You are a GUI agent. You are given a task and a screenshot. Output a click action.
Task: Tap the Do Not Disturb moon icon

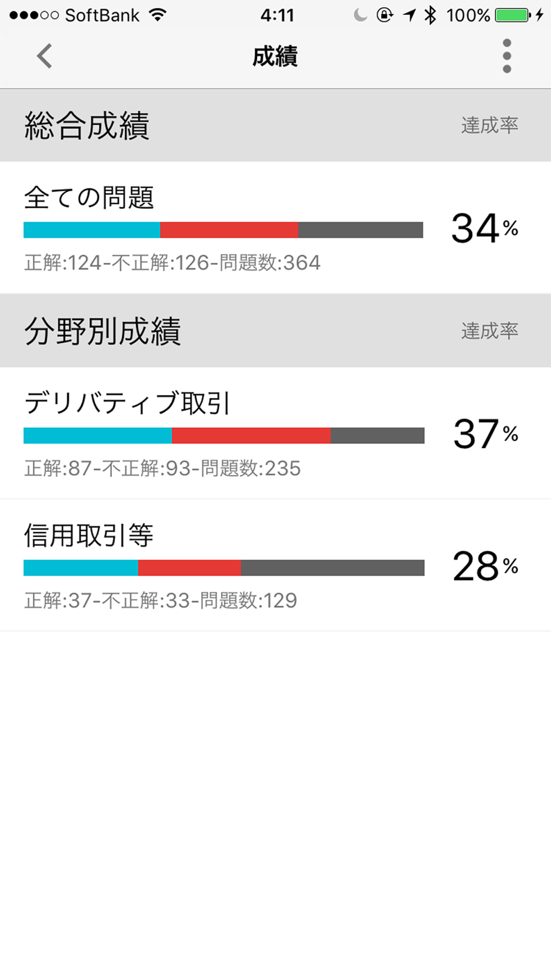pyautogui.click(x=360, y=15)
